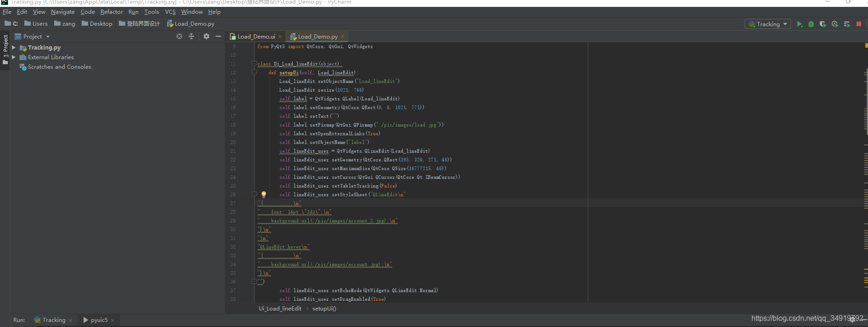Open the Edit menu
Screen dimensions: 868x327
[22, 12]
